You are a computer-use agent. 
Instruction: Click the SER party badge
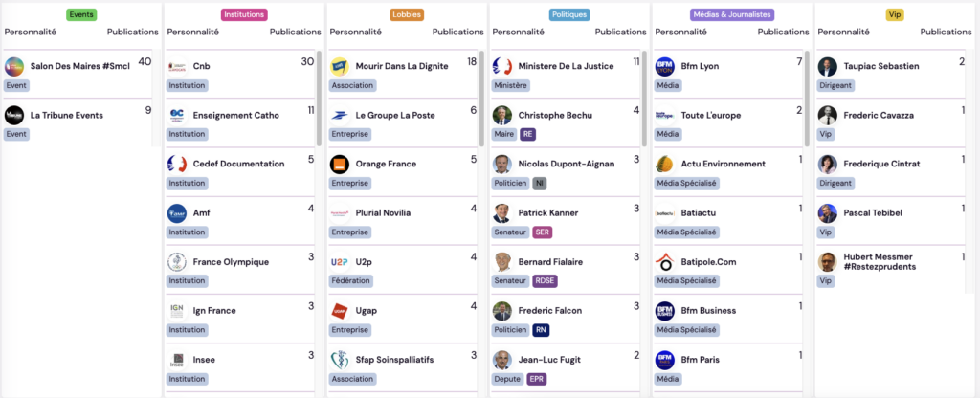543,232
